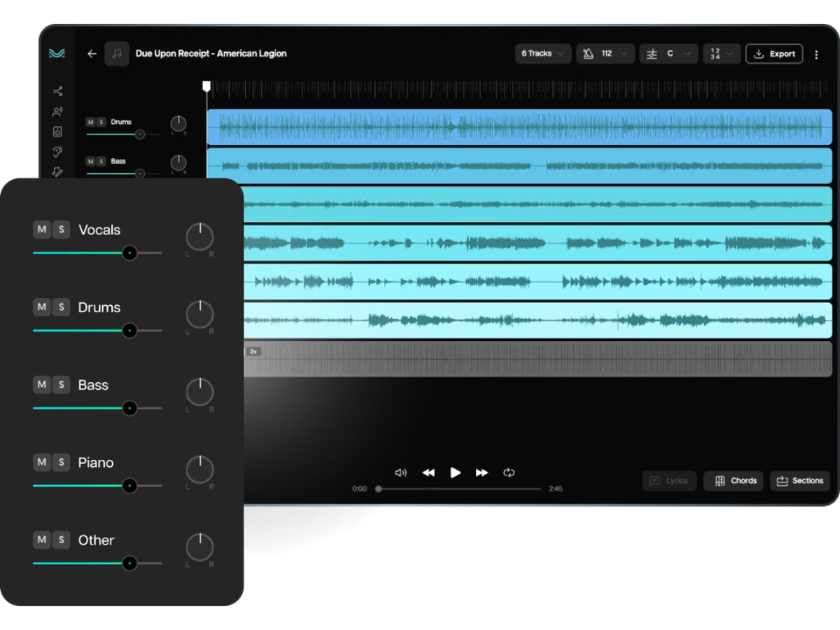Image resolution: width=840 pixels, height=630 pixels.
Task: Click Bass volume slider in large panel
Action: point(97,408)
